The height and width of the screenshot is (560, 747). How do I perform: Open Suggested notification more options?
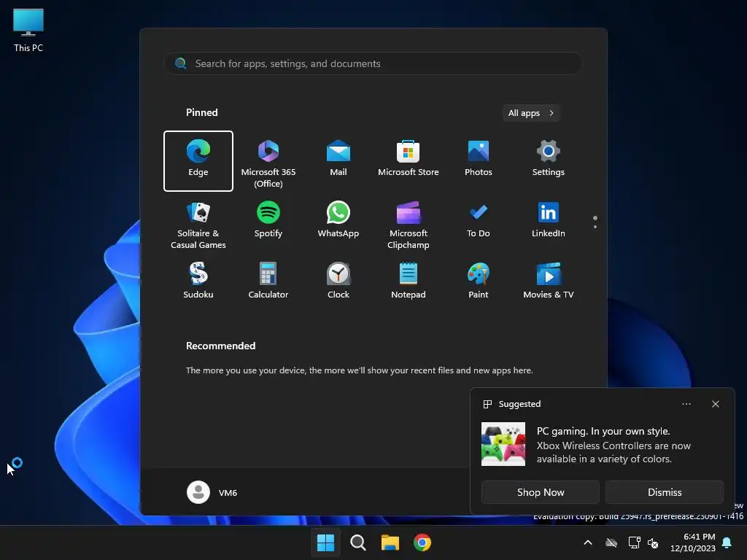[x=686, y=404]
